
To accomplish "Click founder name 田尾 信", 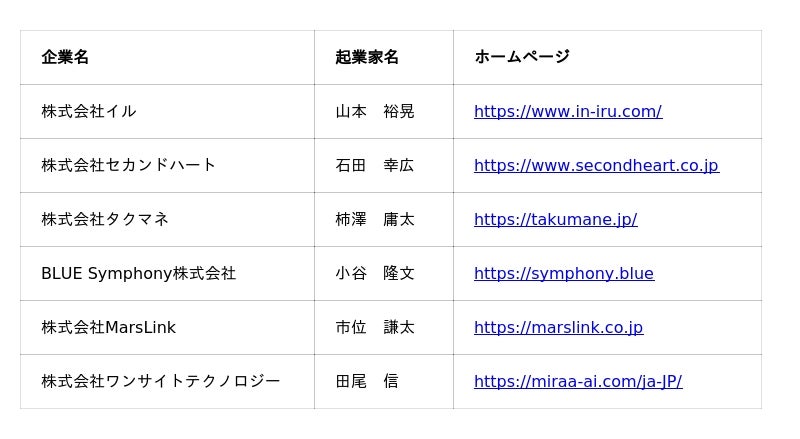I will (x=367, y=381).
